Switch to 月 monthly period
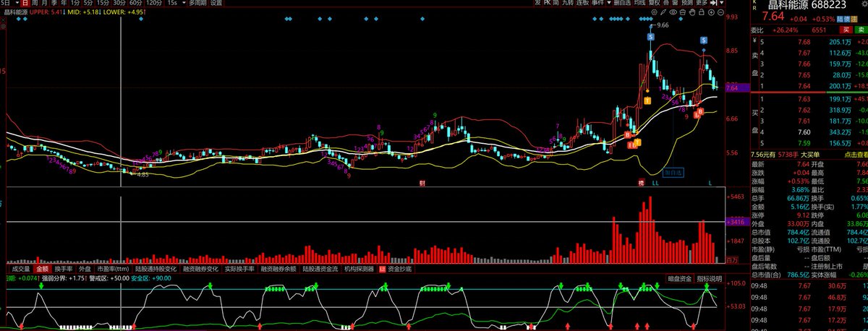Viewport: 868px width, 331px height. [45, 4]
